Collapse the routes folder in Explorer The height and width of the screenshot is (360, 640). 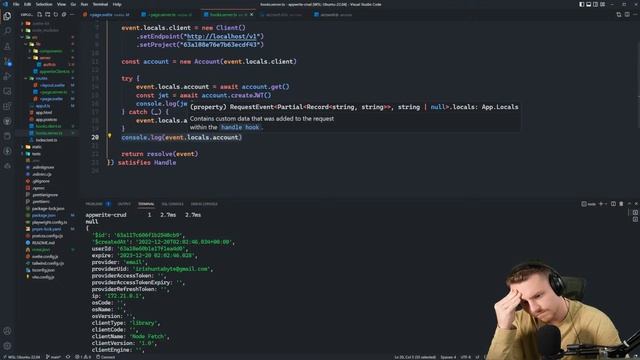[42, 78]
